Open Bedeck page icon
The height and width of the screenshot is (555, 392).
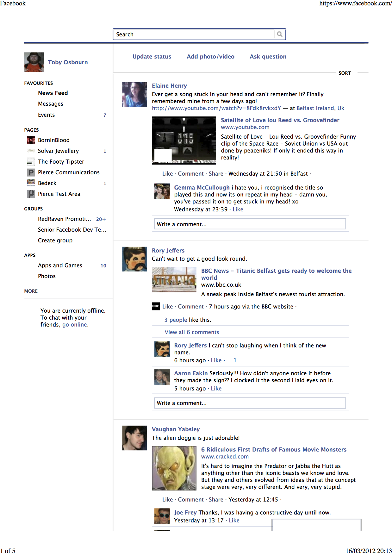pos(31,183)
